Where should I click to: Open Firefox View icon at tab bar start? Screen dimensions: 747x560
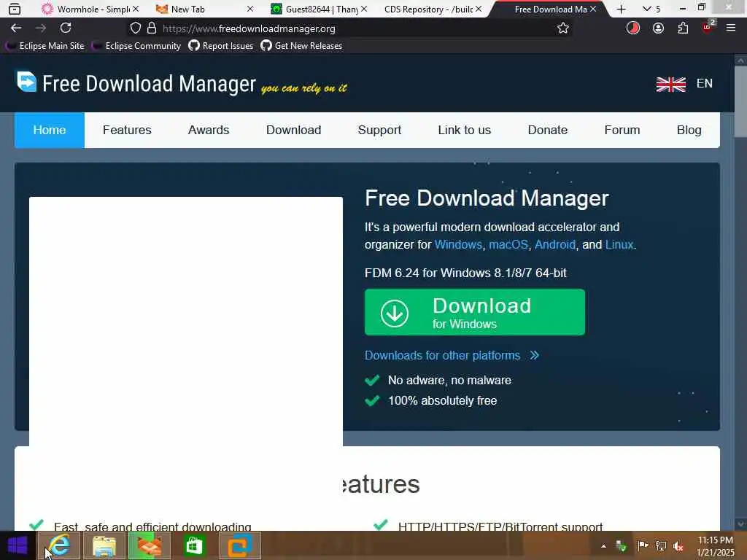[15, 9]
